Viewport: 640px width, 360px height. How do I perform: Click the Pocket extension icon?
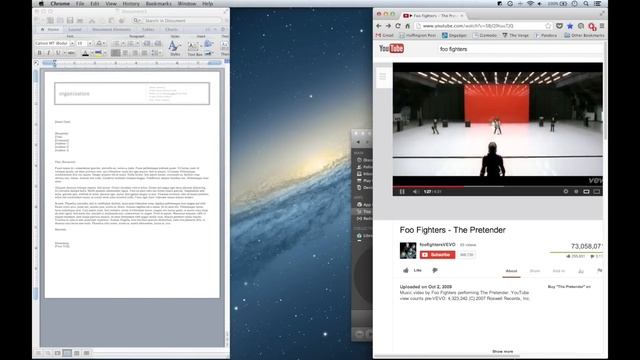click(x=559, y=26)
